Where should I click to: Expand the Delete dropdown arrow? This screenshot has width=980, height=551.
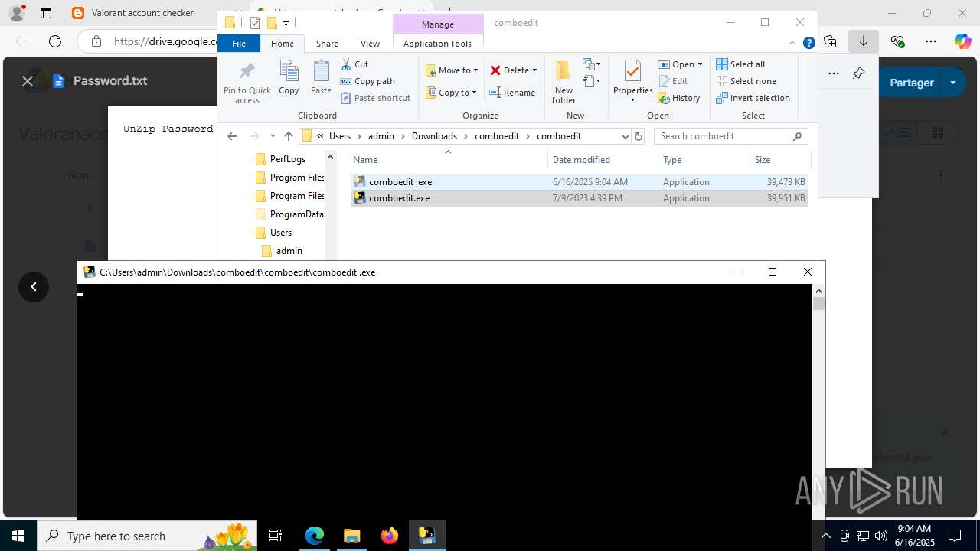534,70
